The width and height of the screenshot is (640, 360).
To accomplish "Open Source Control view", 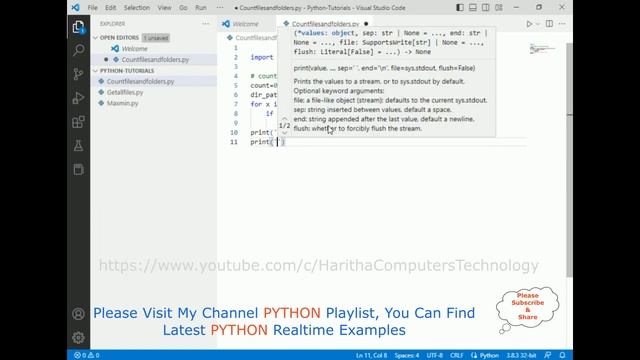I will click(x=78, y=74).
